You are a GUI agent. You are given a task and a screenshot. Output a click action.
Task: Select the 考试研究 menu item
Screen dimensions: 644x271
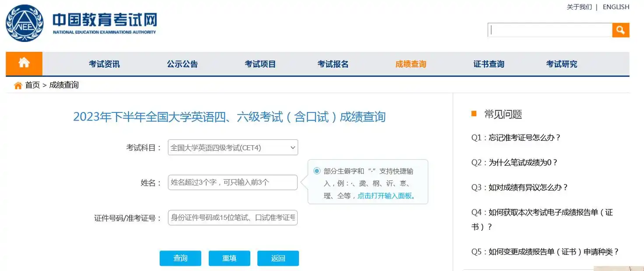(x=562, y=63)
